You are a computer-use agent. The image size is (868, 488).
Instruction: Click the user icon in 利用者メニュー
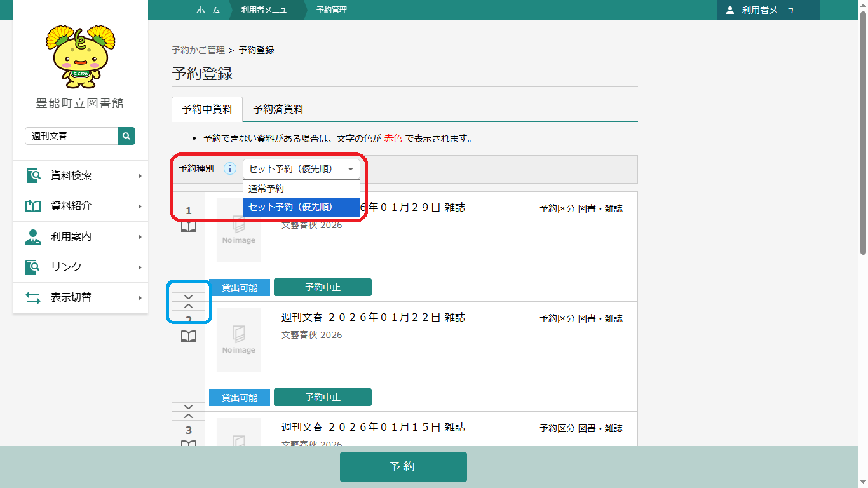[x=730, y=10]
